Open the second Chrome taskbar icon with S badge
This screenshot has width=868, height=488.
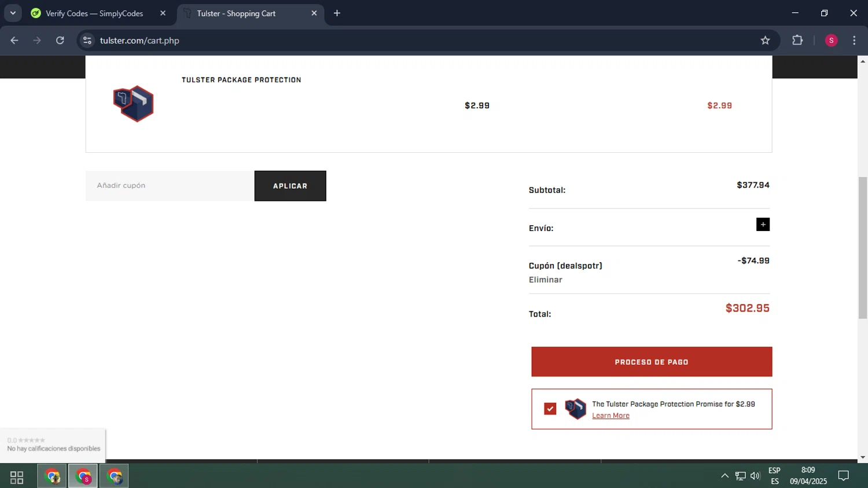(83, 476)
